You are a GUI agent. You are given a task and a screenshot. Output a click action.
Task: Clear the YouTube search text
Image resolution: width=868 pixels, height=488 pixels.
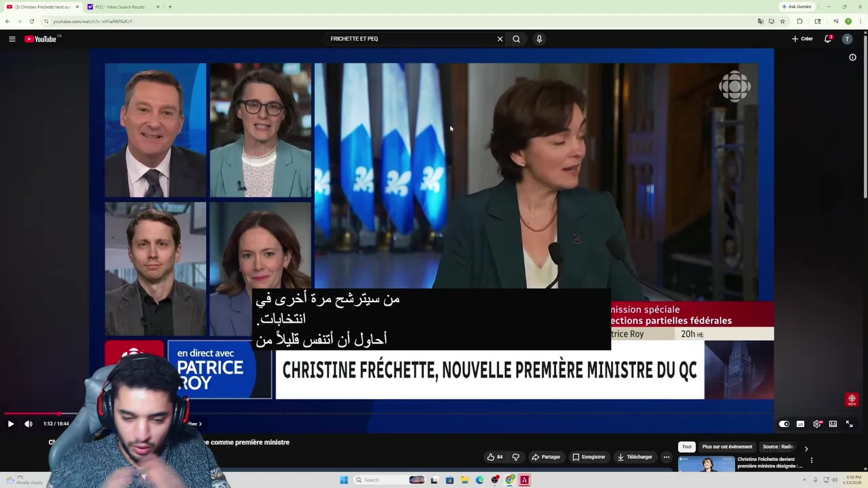[500, 39]
